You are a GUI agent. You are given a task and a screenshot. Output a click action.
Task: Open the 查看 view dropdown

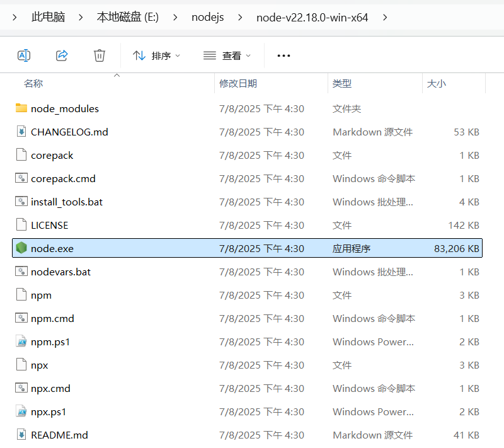tap(227, 55)
